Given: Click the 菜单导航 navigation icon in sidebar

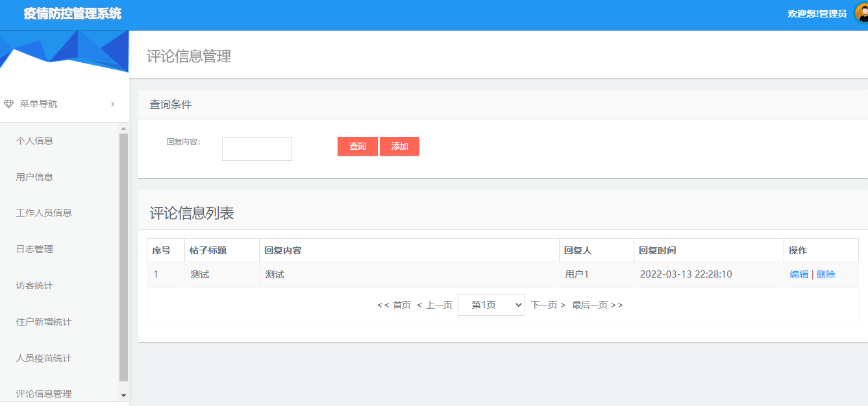Looking at the screenshot, I should (x=9, y=104).
